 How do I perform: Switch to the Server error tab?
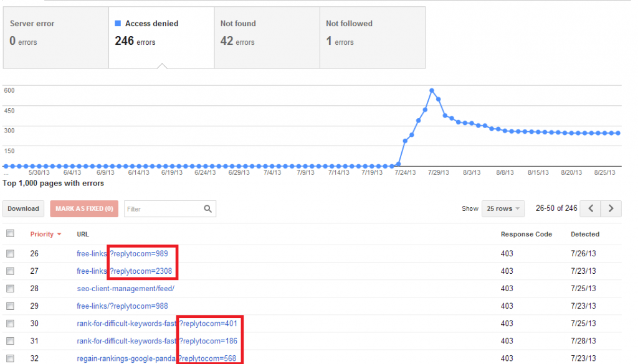[55, 37]
